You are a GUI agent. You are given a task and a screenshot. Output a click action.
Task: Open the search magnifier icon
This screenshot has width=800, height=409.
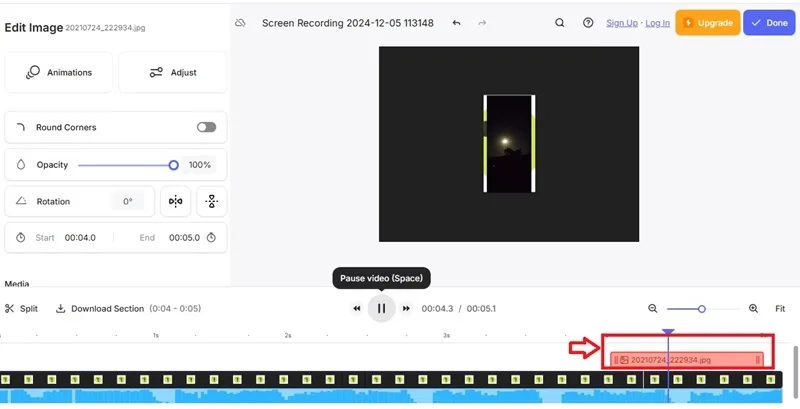point(560,23)
